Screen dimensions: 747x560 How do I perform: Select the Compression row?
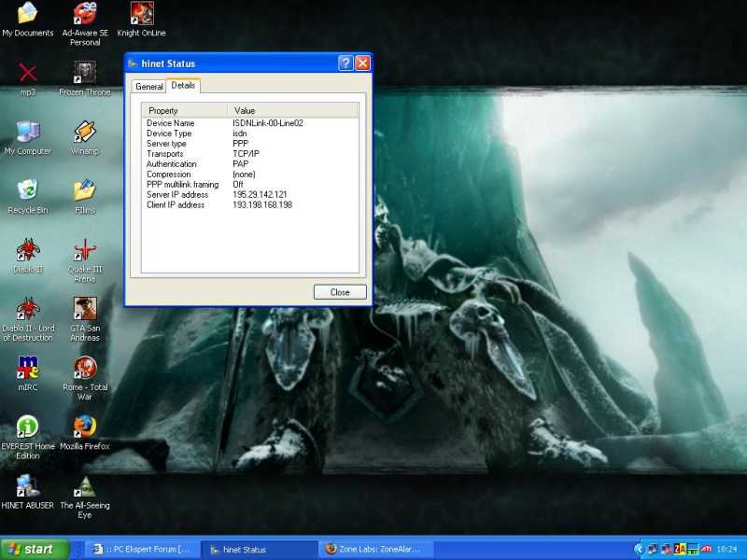250,175
